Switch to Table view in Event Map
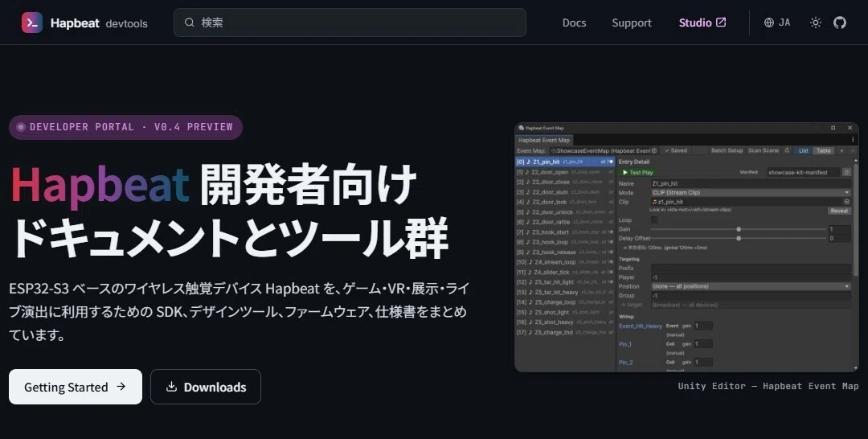Image resolution: width=868 pixels, height=439 pixels. point(823,150)
